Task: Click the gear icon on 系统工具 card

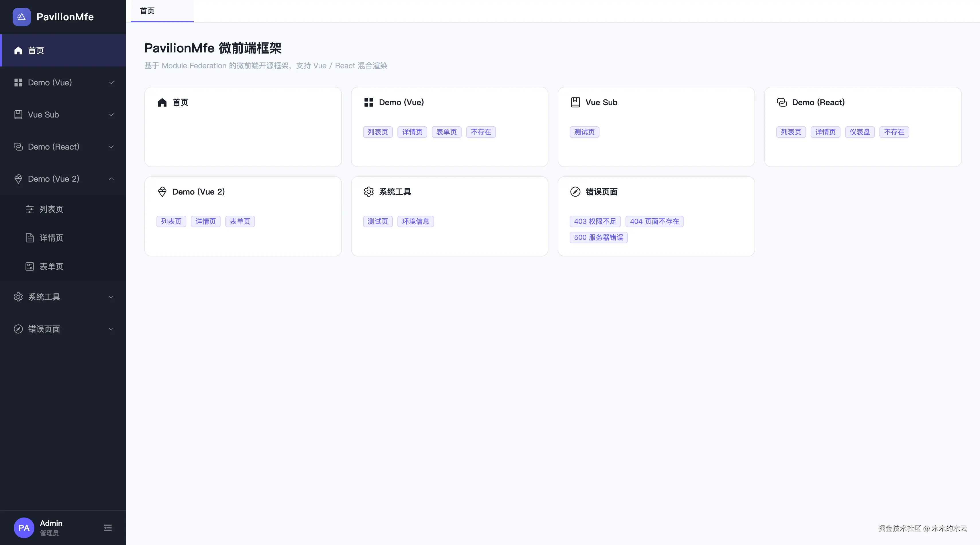Action: click(x=369, y=192)
